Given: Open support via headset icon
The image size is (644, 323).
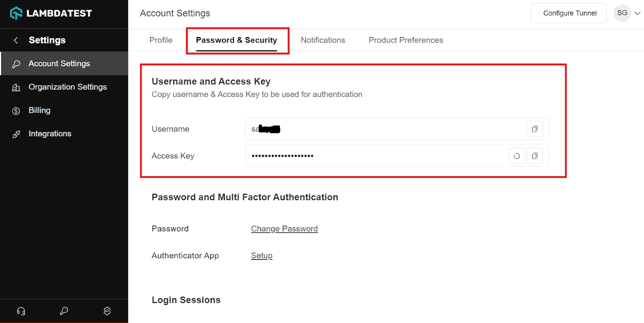Looking at the screenshot, I should pyautogui.click(x=21, y=311).
